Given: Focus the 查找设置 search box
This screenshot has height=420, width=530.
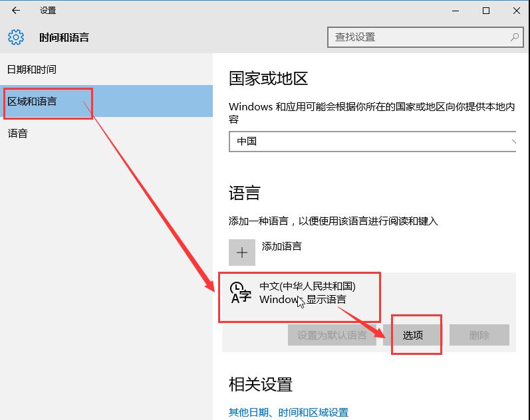Looking at the screenshot, I should (x=425, y=37).
